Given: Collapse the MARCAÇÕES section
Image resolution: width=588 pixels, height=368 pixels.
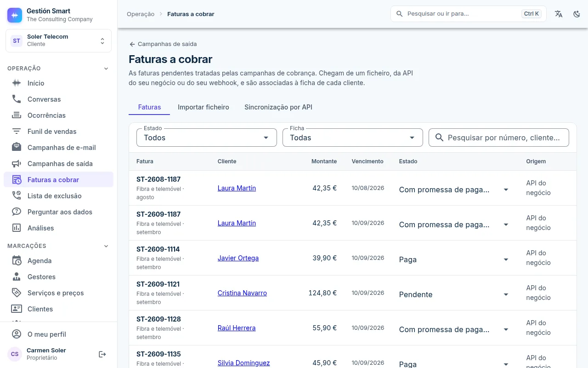Looking at the screenshot, I should (58, 246).
